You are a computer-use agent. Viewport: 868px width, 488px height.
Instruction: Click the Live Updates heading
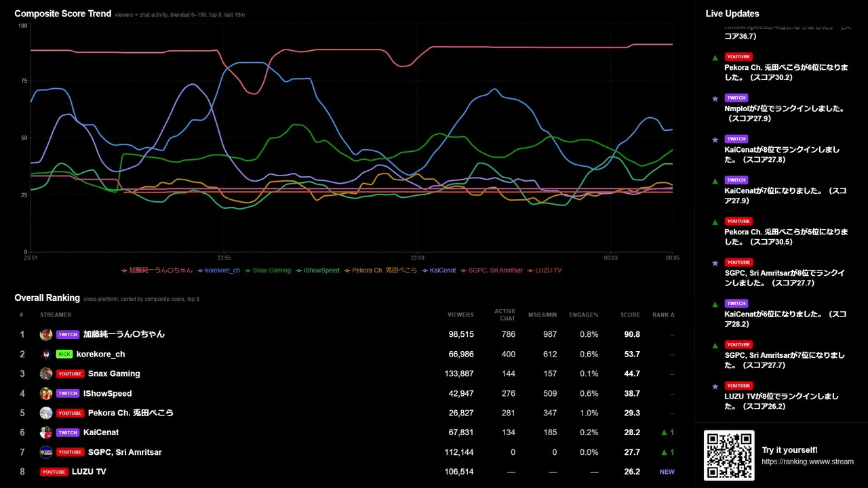[x=732, y=14]
